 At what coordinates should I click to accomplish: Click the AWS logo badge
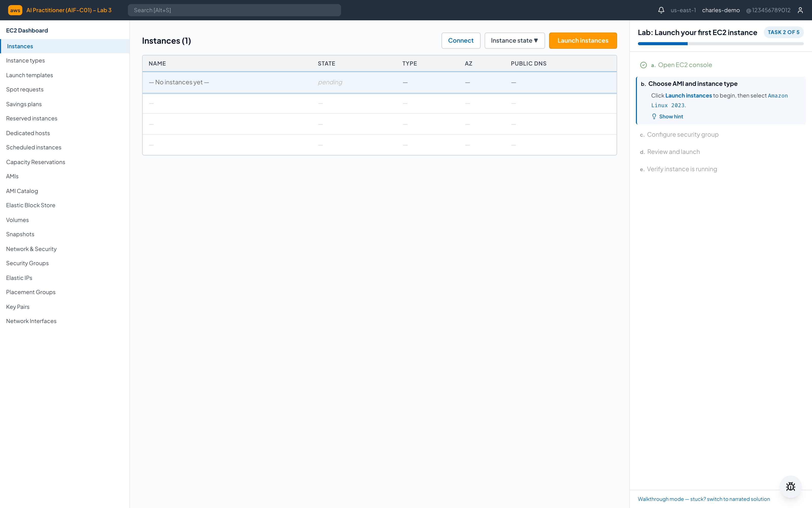15,10
